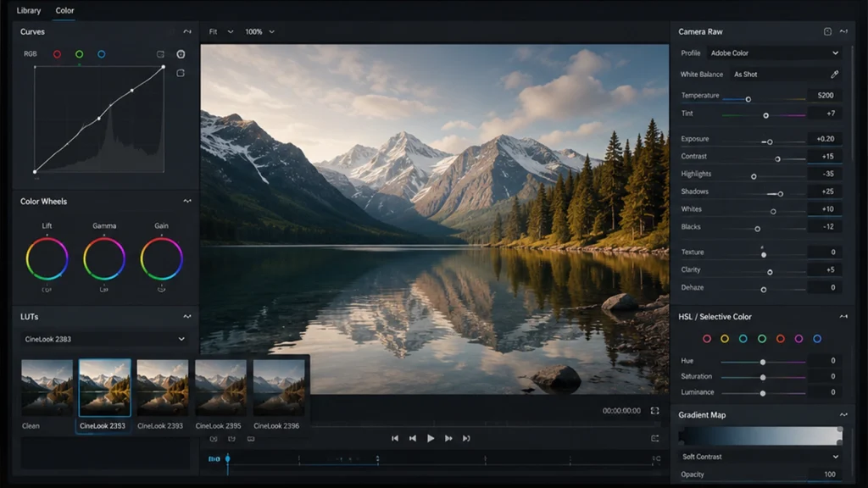Select the CineLook 2395 LUT thumbnail
Image resolution: width=868 pixels, height=488 pixels.
click(x=221, y=388)
